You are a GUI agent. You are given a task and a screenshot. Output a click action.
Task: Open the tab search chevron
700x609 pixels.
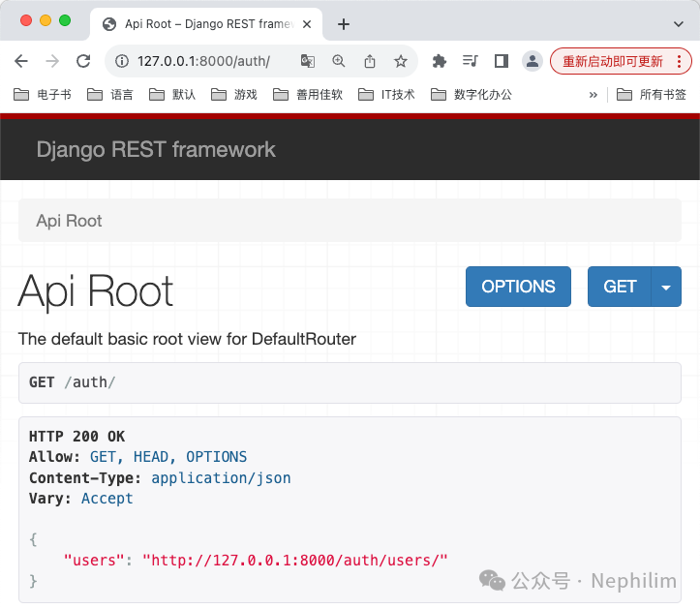(x=678, y=24)
